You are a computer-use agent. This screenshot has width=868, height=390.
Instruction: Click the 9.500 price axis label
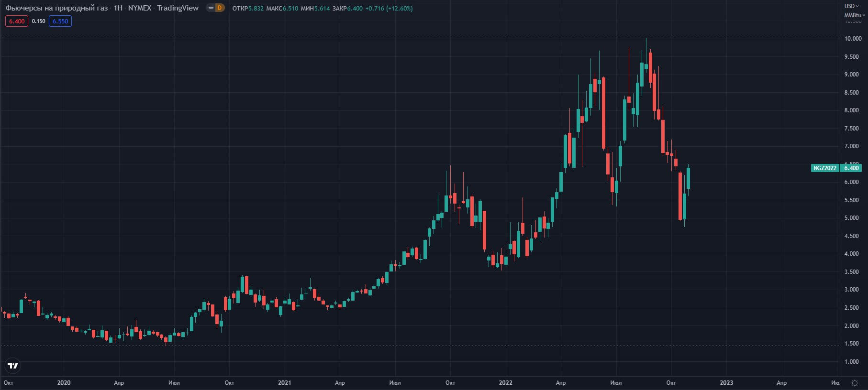click(x=852, y=57)
